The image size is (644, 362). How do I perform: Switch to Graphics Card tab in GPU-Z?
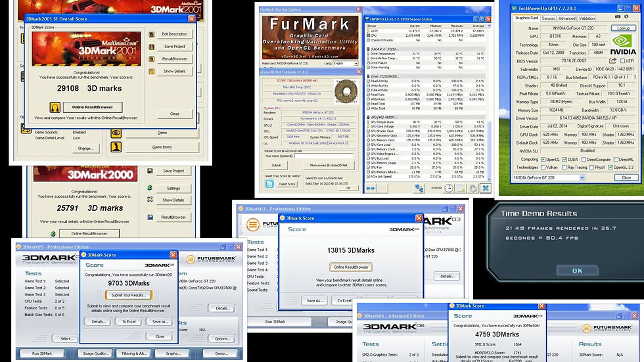[526, 18]
